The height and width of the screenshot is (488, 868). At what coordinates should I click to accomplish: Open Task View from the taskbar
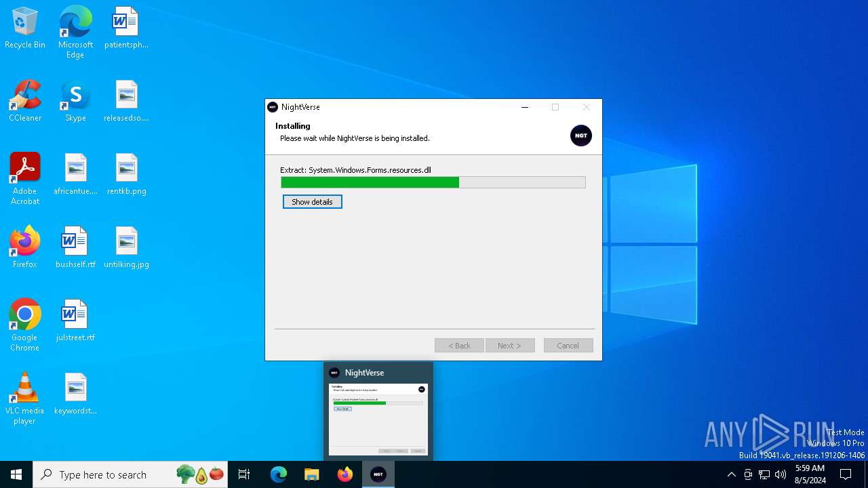pyautogui.click(x=244, y=474)
